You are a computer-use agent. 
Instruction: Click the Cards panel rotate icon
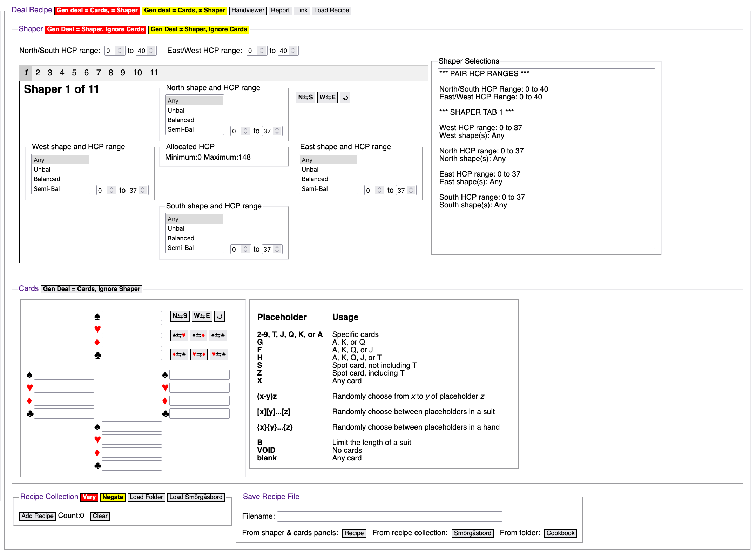220,316
